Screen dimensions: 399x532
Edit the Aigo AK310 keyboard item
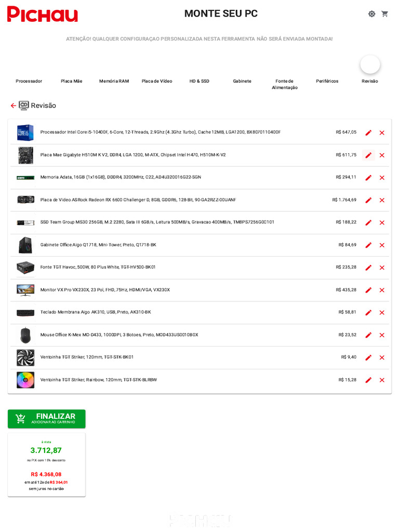coord(368,312)
